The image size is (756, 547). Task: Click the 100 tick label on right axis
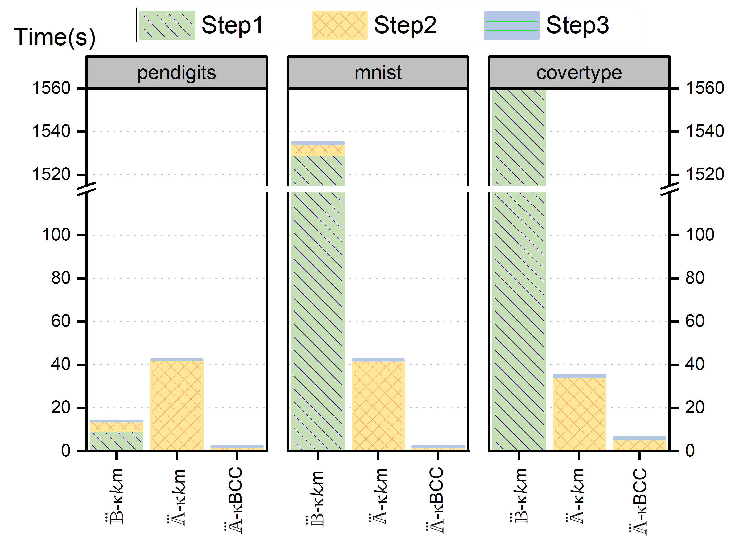pos(700,235)
